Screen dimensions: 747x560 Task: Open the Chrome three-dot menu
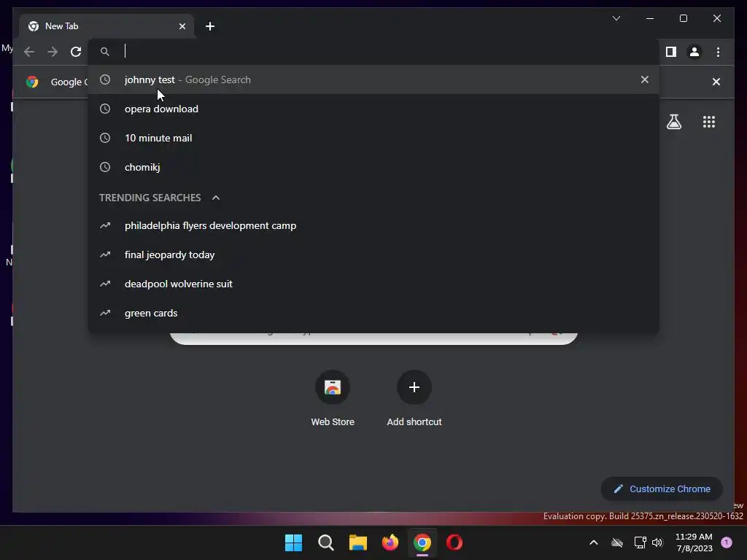click(x=718, y=52)
